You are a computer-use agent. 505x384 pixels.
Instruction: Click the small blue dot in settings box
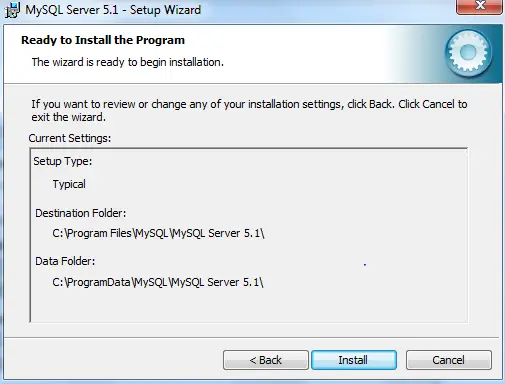coord(365,265)
